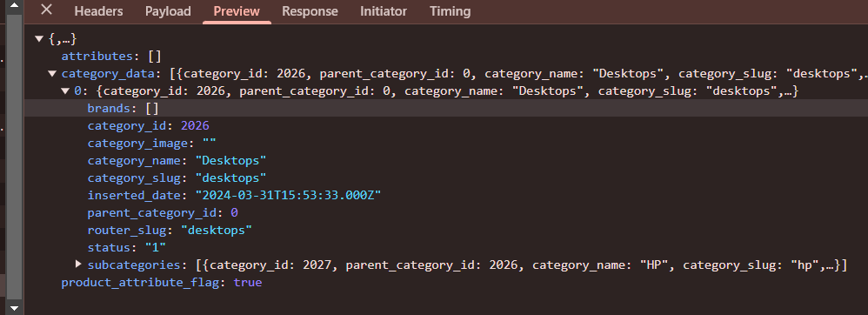Viewport: 868px width, 315px height.
Task: Expand the subcategories array
Action: (x=78, y=264)
